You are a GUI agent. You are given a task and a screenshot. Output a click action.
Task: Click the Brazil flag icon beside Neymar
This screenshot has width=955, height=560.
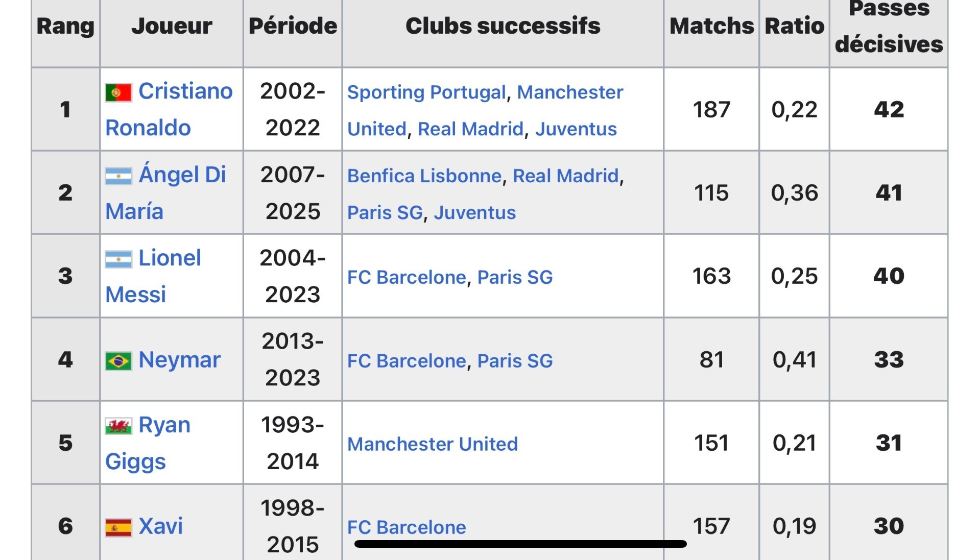(118, 361)
